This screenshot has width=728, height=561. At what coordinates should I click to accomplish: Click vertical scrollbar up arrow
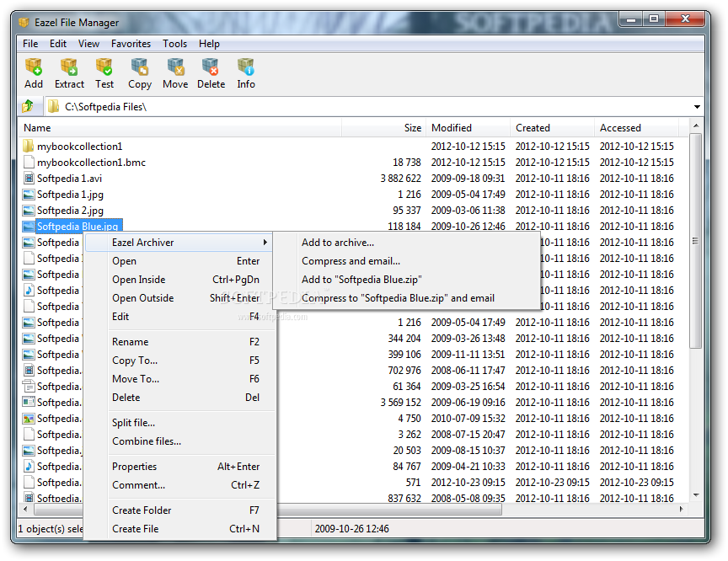click(695, 126)
